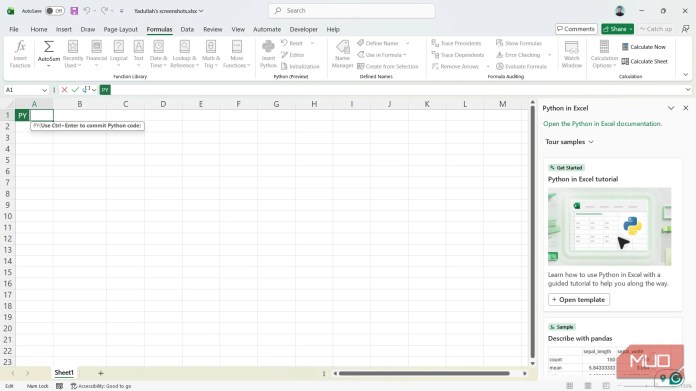
Task: Collapse the ribbon with the chevron
Action: click(686, 75)
